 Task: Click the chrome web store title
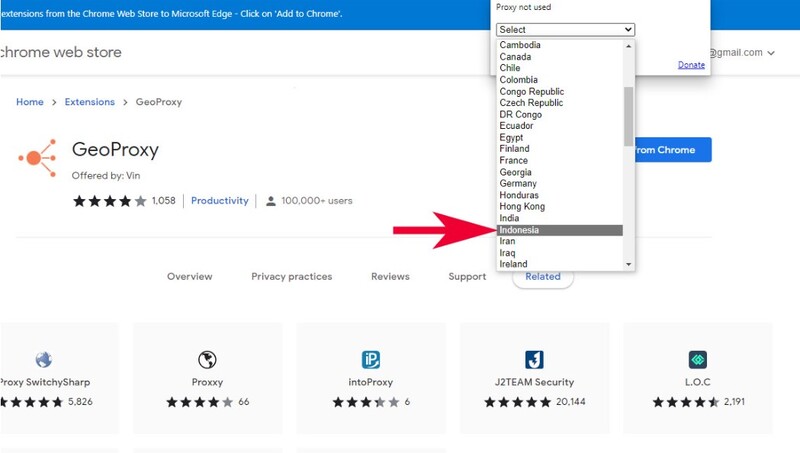(x=60, y=52)
